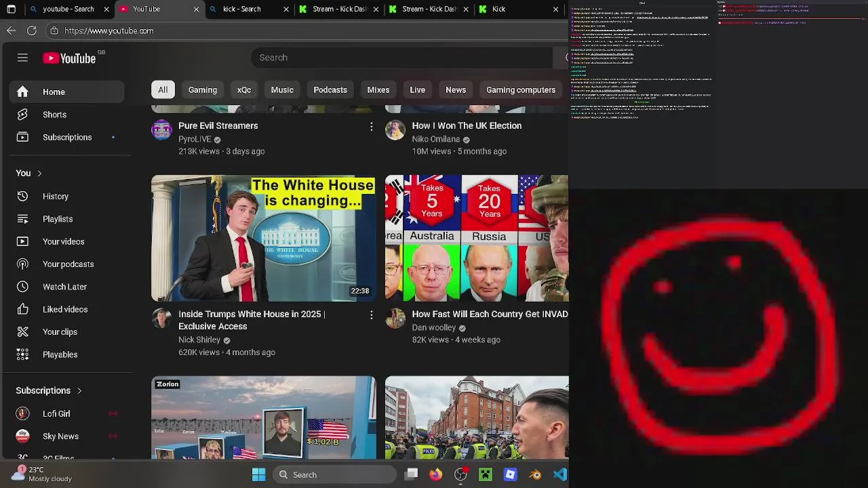Open watch History
This screenshot has width=868, height=488.
point(66,197)
